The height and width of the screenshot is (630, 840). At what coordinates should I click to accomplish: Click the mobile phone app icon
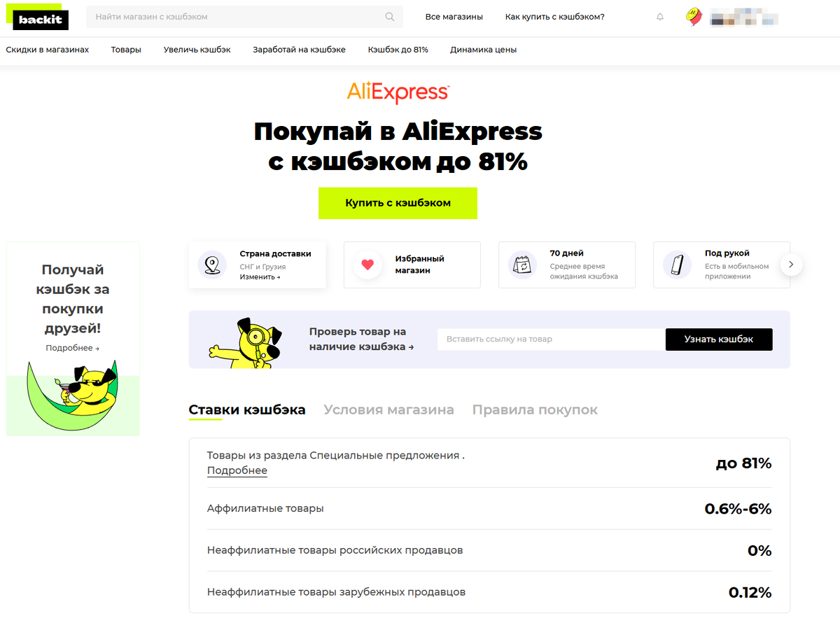pyautogui.click(x=677, y=265)
